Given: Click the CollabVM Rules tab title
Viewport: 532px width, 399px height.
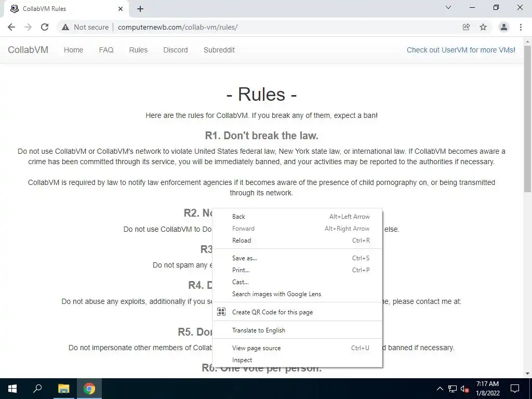Looking at the screenshot, I should coord(45,9).
